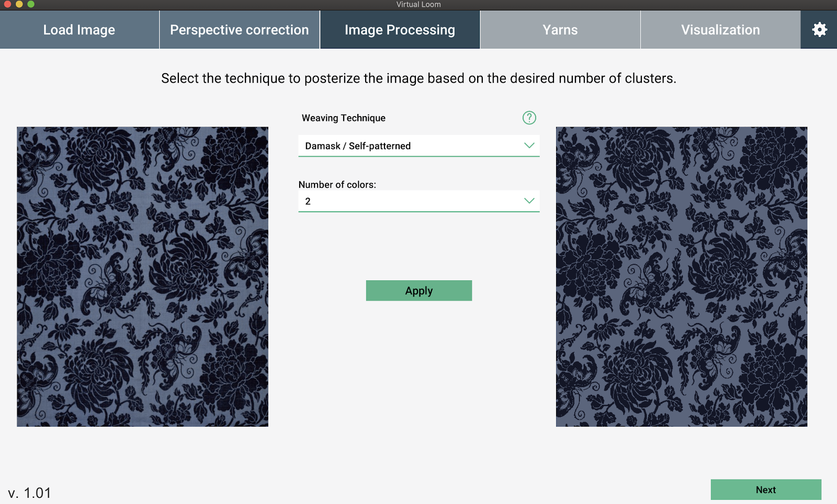
Task: Open the Damask / Self-patterned dropdown
Action: click(419, 146)
